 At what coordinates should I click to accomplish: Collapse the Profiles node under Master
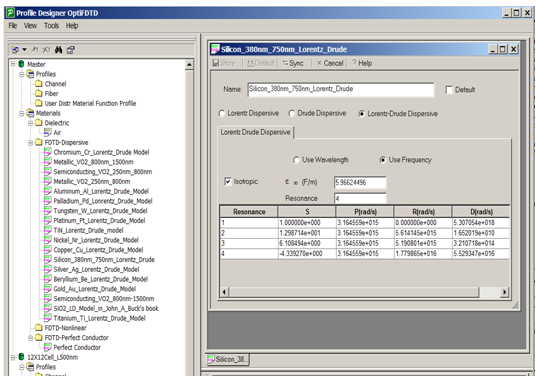(22, 74)
